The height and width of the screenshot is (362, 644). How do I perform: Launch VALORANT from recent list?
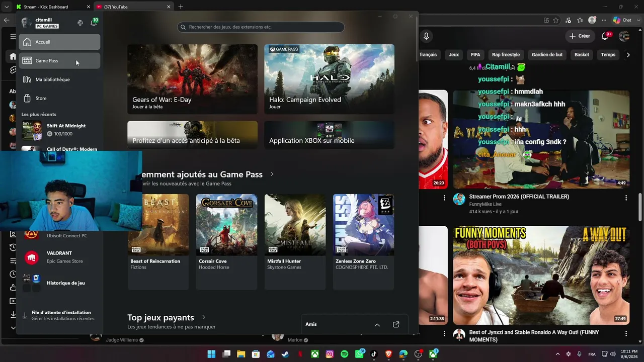coord(59,257)
